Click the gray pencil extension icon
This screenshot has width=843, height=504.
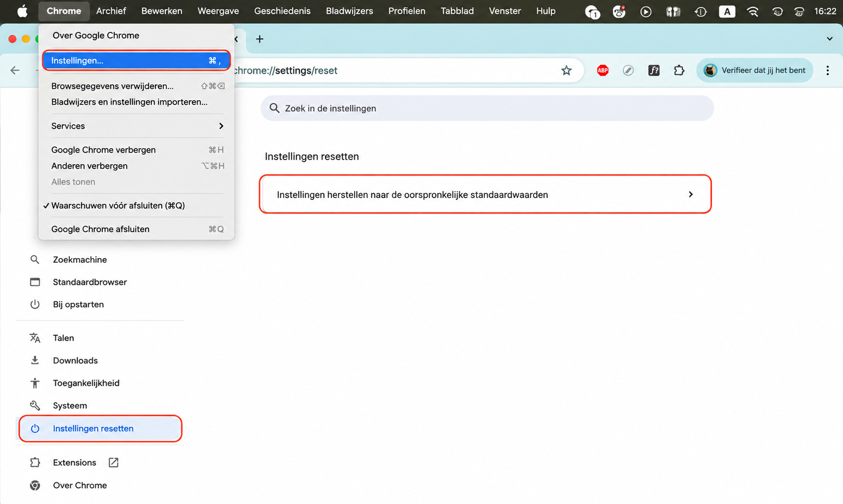click(628, 71)
